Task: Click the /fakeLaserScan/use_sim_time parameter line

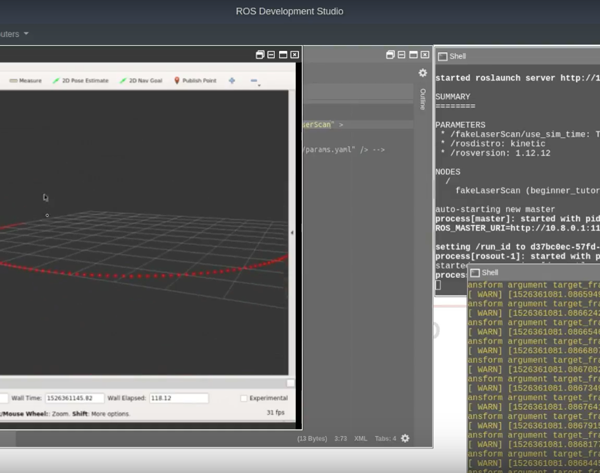Action: pos(520,134)
